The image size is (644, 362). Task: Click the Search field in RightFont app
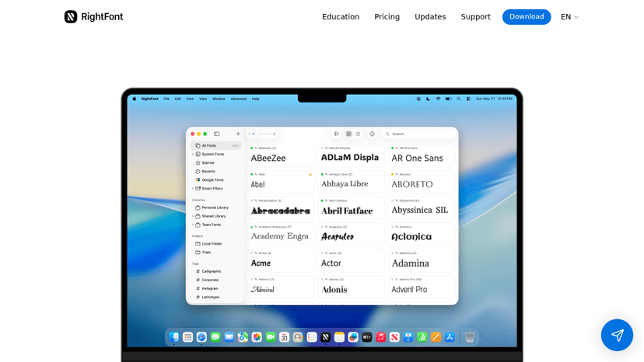pos(419,134)
